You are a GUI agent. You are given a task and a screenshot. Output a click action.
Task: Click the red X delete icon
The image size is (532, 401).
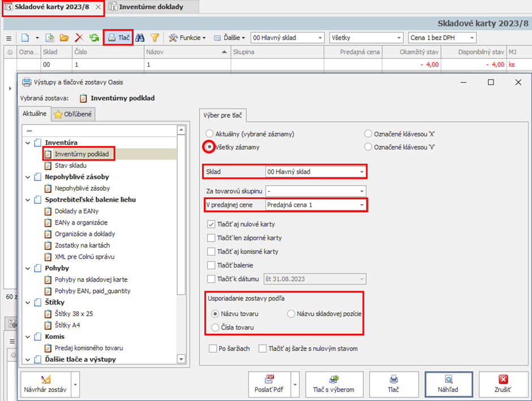(x=79, y=38)
